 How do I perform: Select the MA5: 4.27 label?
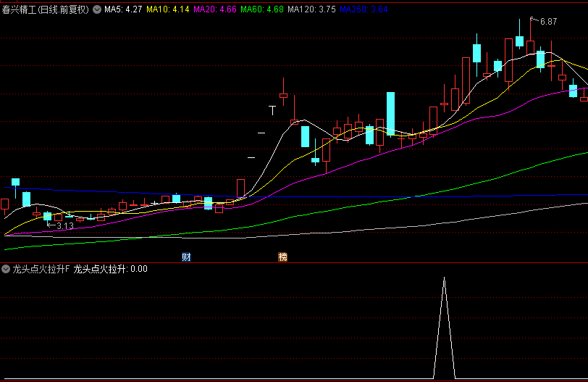tap(123, 9)
